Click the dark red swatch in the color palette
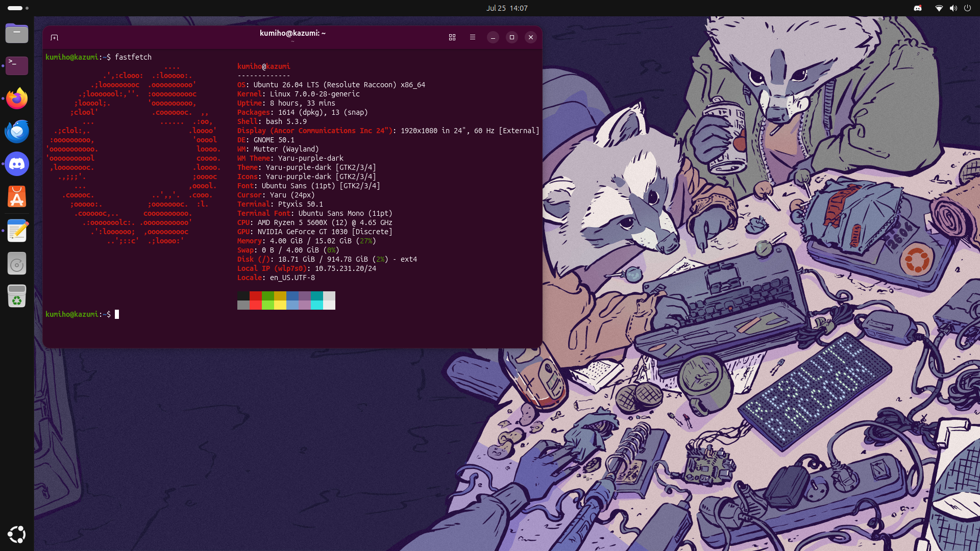The height and width of the screenshot is (551, 980). [256, 296]
